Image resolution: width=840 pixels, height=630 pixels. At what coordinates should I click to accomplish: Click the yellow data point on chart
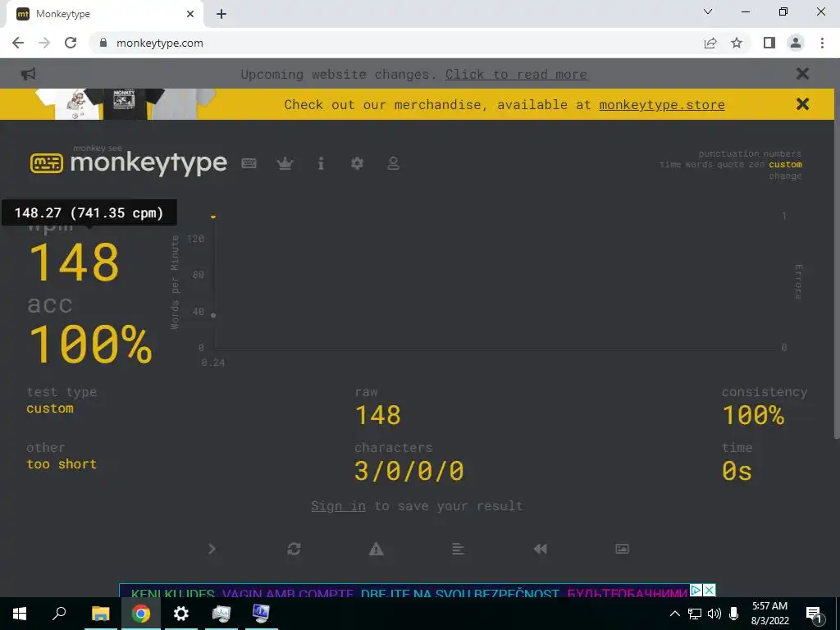213,217
